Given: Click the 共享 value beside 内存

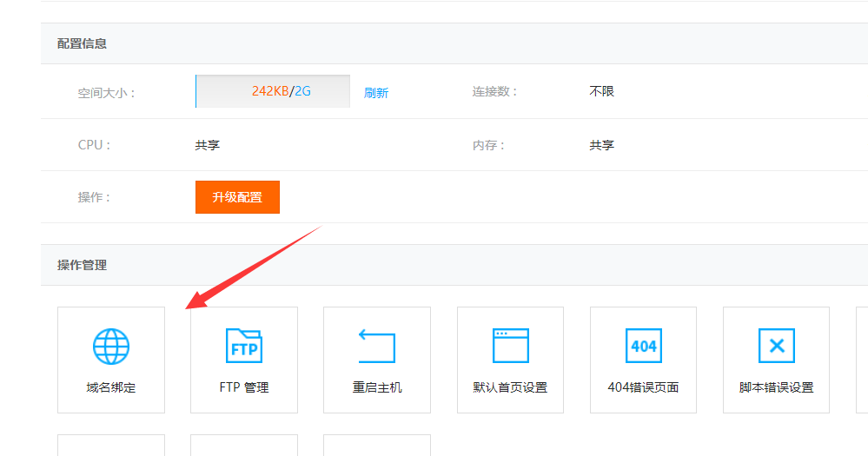Looking at the screenshot, I should click(602, 145).
